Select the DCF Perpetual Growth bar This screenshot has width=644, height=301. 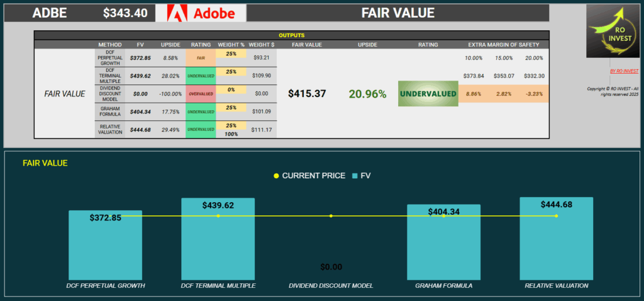(x=106, y=245)
